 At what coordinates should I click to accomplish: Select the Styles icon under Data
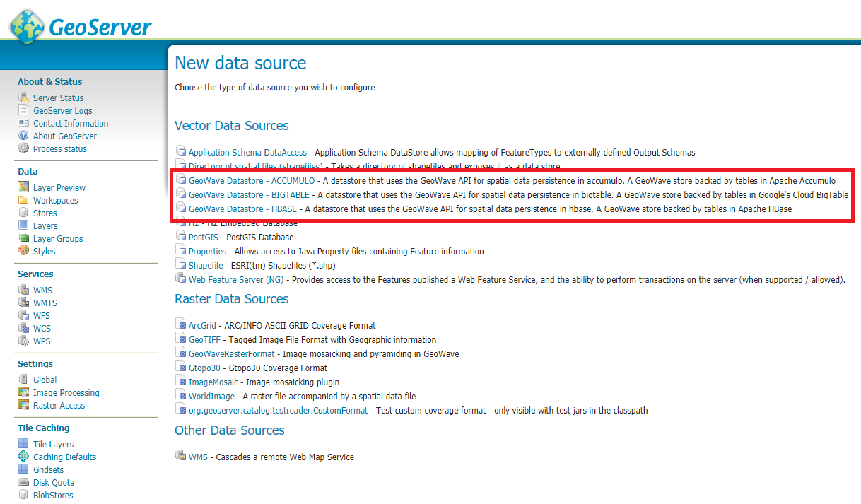click(24, 251)
